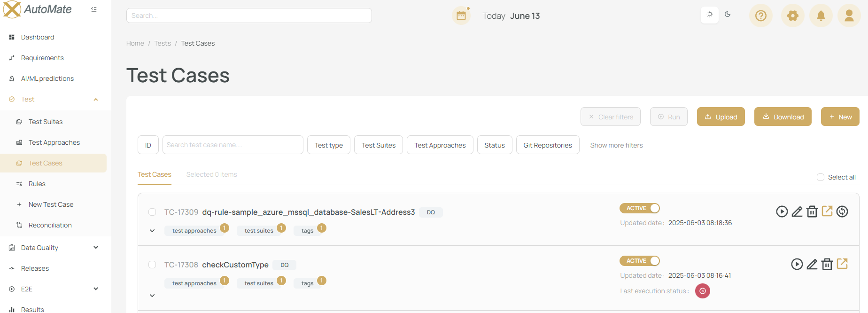
Task: Edit checkCustomType pencil icon
Action: [812, 264]
